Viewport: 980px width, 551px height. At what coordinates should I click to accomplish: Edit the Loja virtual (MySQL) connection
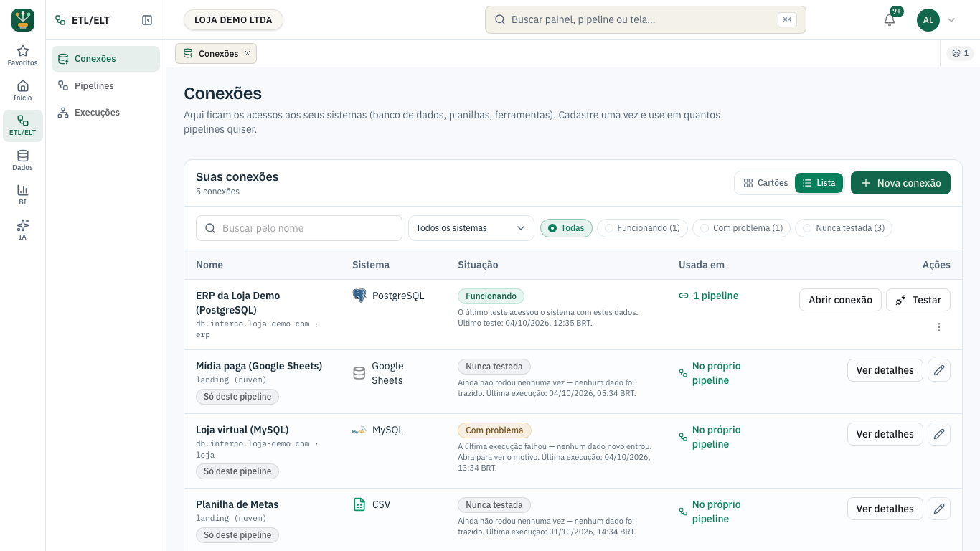[x=939, y=434]
